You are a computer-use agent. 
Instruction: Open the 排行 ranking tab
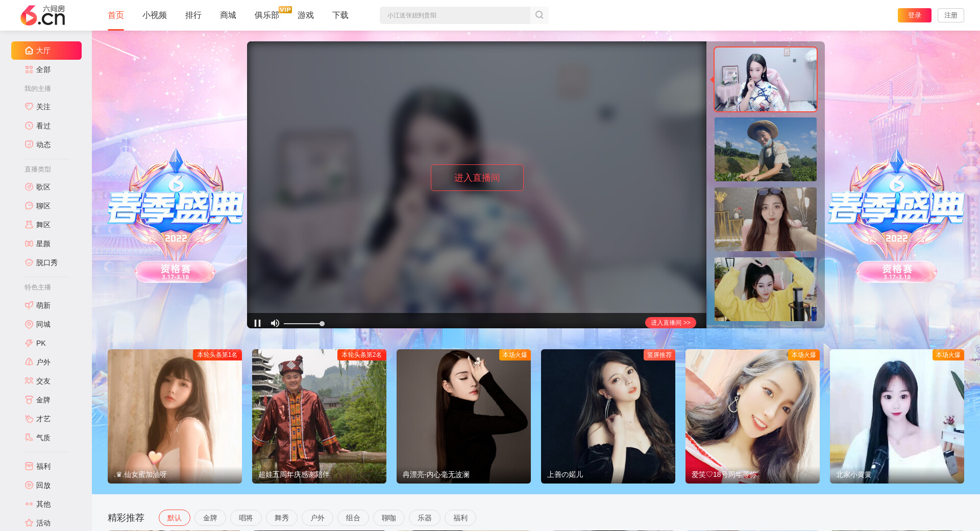193,15
